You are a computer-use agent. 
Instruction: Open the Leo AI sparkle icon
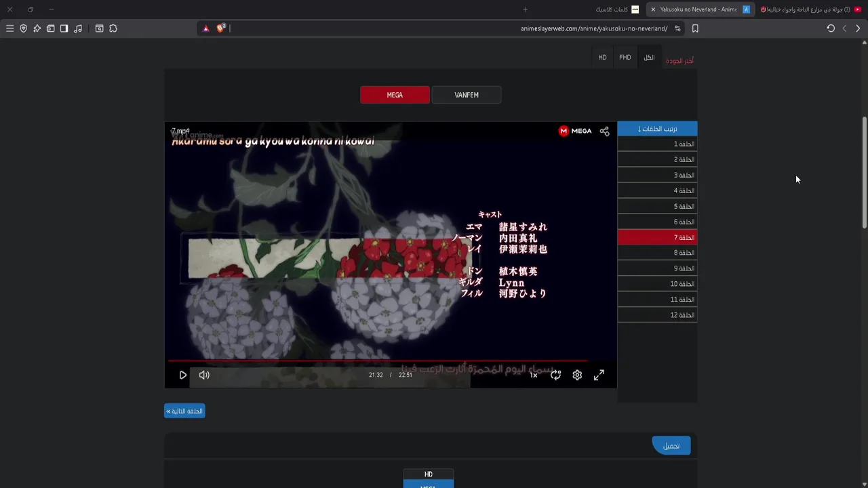(37, 28)
